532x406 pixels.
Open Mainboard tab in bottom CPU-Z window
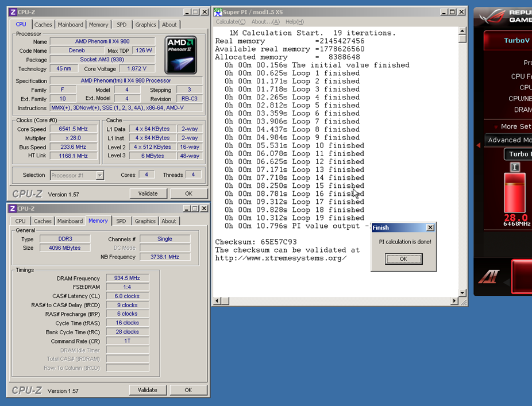(70, 221)
